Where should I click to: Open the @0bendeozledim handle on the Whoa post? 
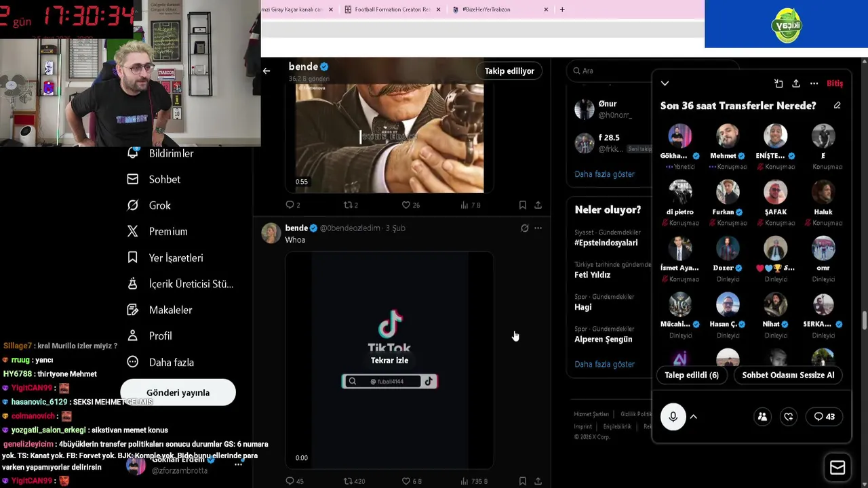click(x=350, y=228)
